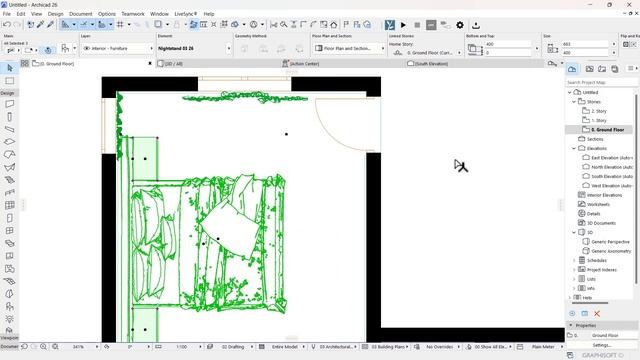Open Generic Perspective in the Navigator
This screenshot has width=640, height=360.
pos(610,242)
